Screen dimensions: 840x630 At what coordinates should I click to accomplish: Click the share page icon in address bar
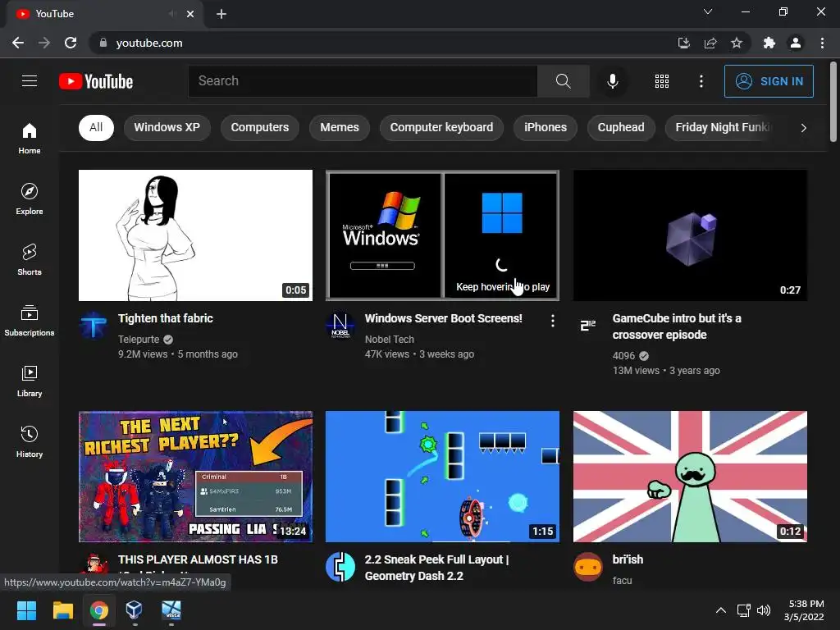(x=710, y=43)
